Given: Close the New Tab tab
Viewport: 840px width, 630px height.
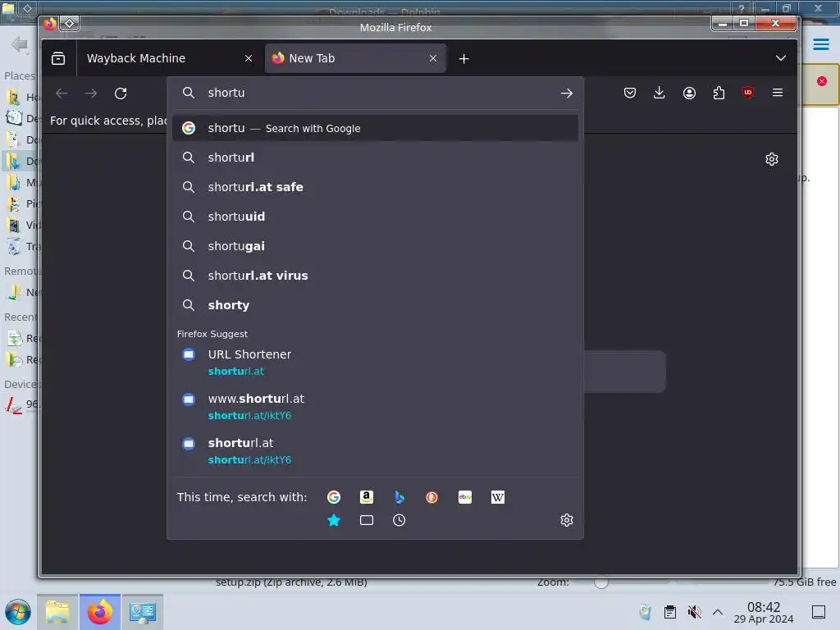Looking at the screenshot, I should pos(433,58).
